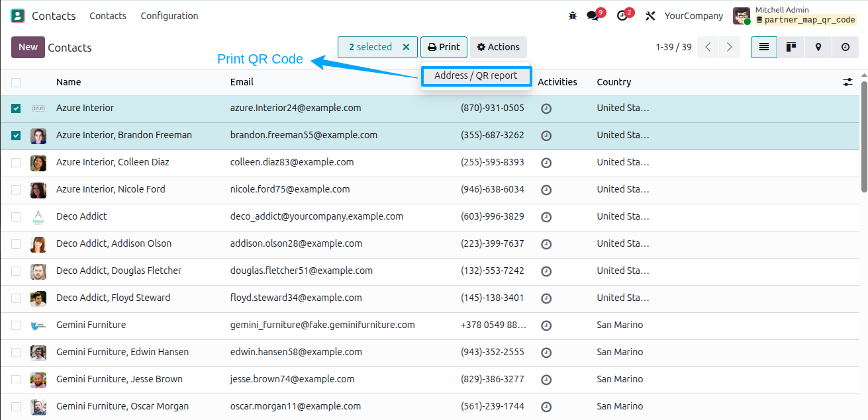Switch to Kanban view

pos(791,47)
